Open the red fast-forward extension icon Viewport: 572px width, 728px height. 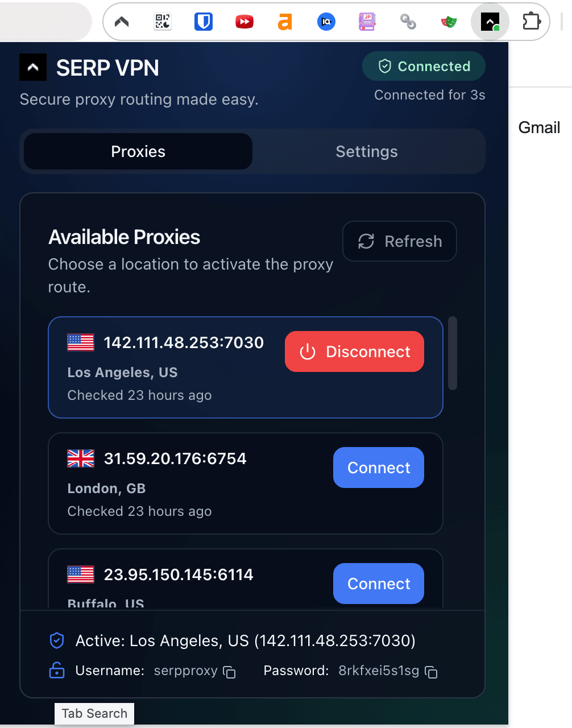[x=244, y=21]
